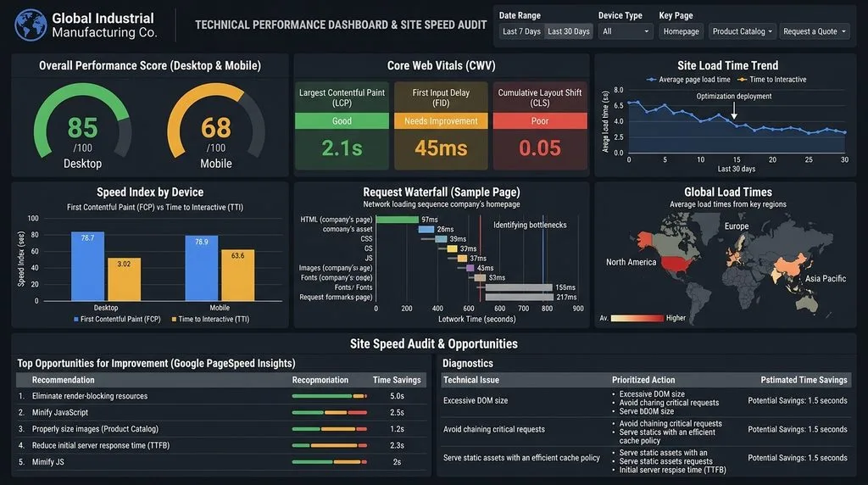Viewport: 868px width, 485px height.
Task: Click the Site Speed Audit & Opportunities heading
Action: [x=433, y=343]
